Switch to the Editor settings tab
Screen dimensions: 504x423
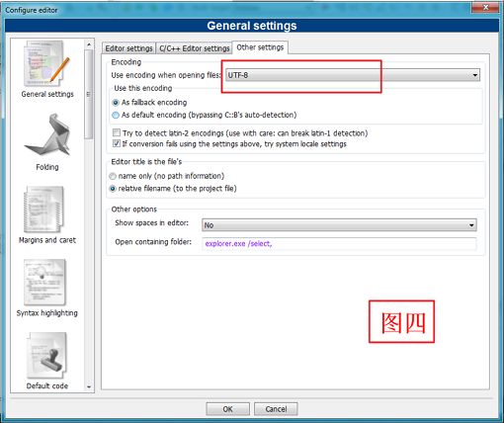pyautogui.click(x=128, y=48)
